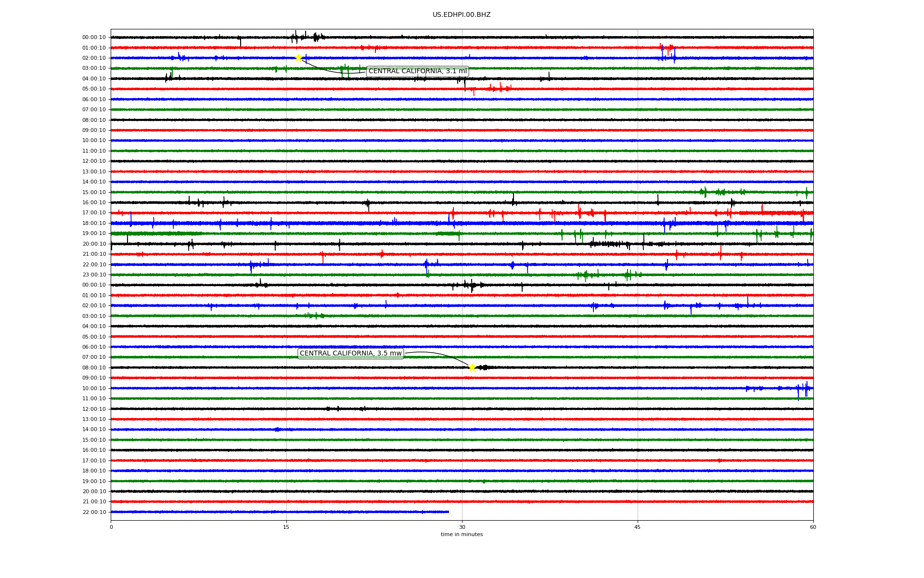Click the x-axis tick label 45

click(638, 527)
